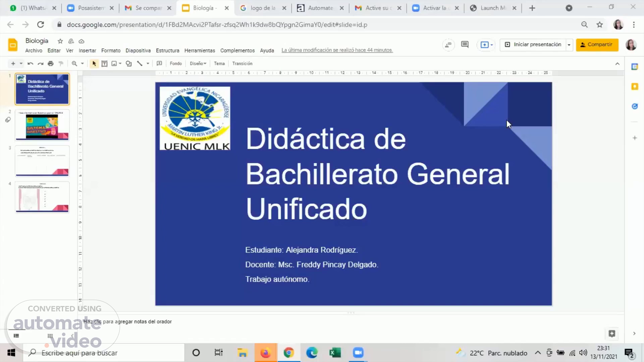Open the zoom level dropdown arrow
644x362 pixels.
[x=82, y=64]
